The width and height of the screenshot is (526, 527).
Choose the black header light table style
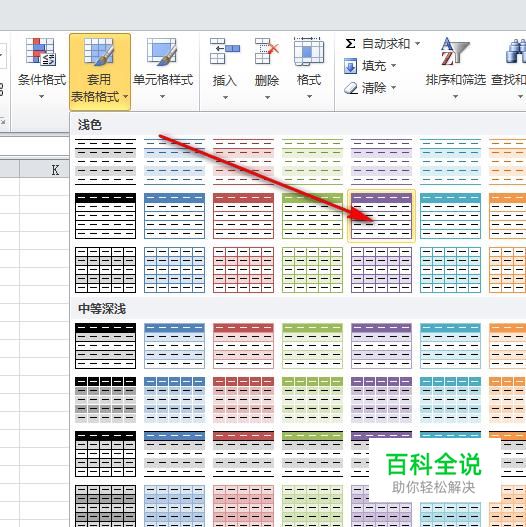[x=106, y=216]
